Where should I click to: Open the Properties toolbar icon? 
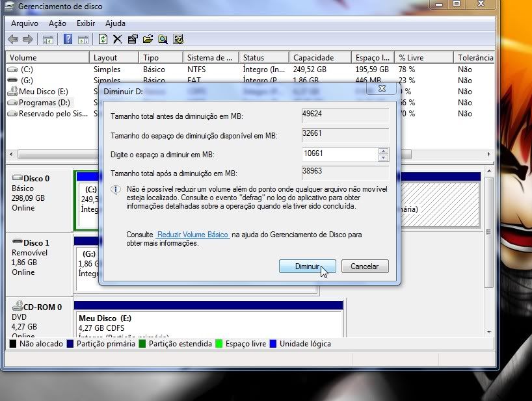click(133, 40)
